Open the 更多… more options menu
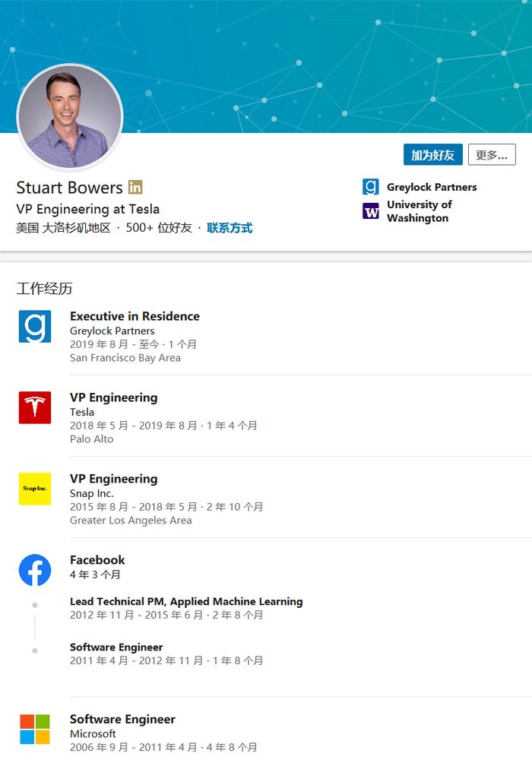 492,155
